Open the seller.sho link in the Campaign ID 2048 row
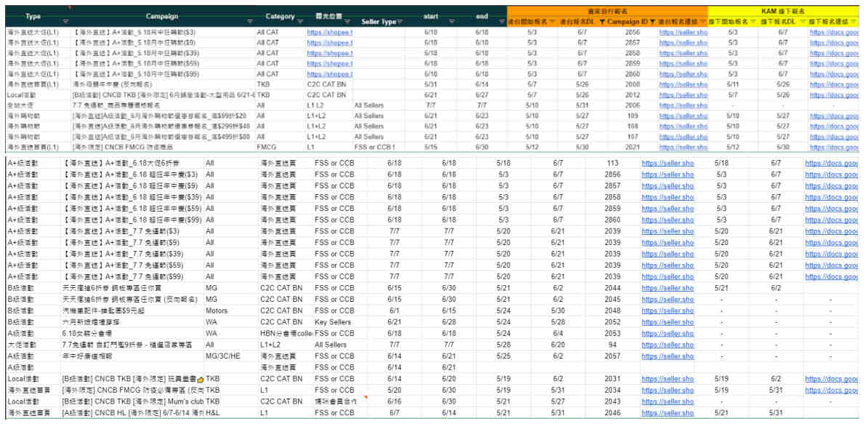This screenshot has width=868, height=424. point(667,311)
